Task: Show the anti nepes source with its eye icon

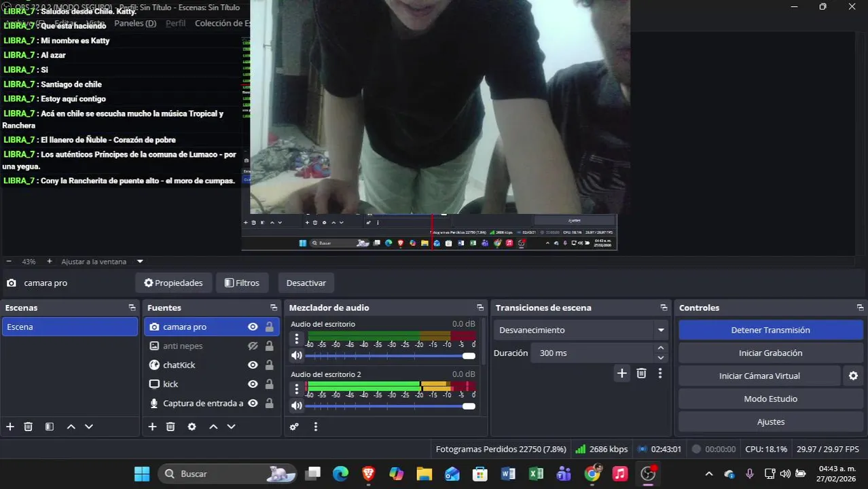Action: (253, 346)
